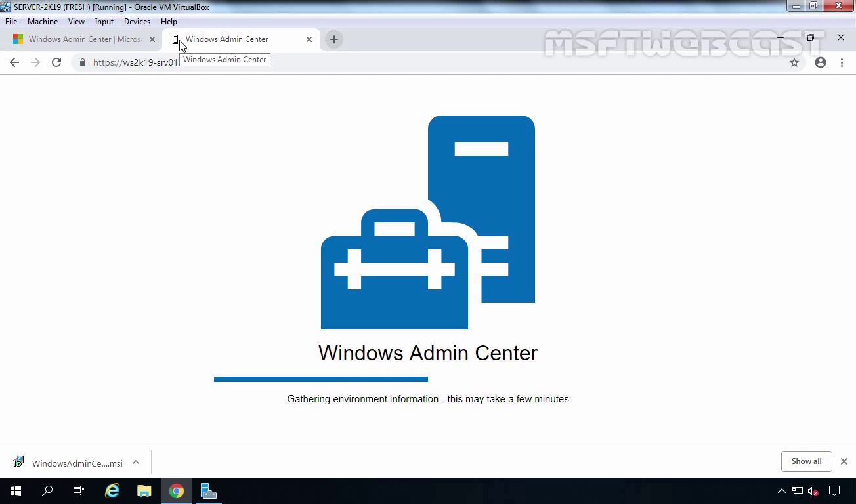Open the Chrome profile account icon
856x504 pixels.
[821, 62]
